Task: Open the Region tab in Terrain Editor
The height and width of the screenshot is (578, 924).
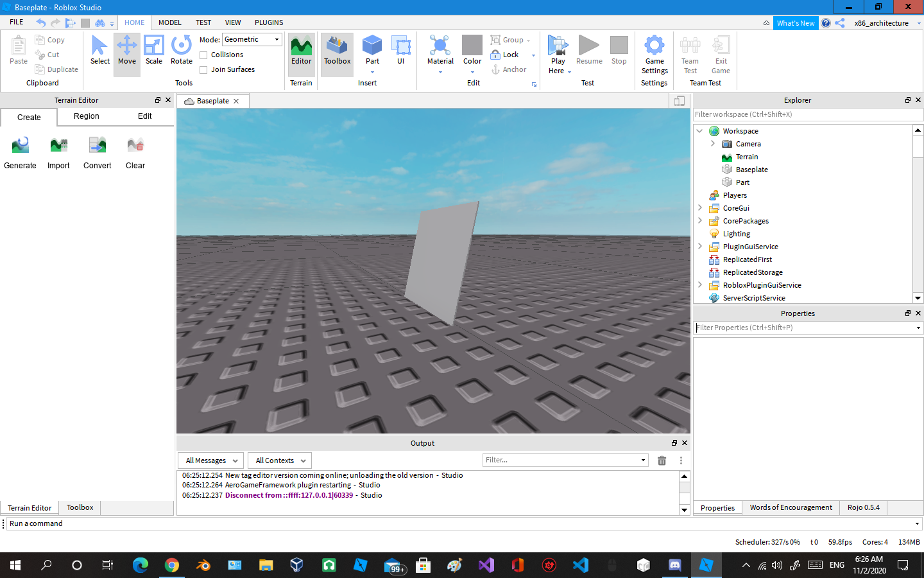Action: click(x=87, y=116)
